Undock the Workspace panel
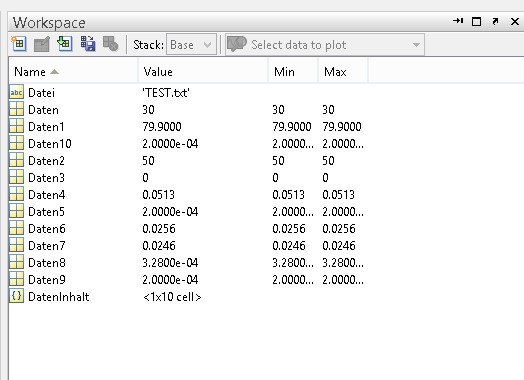524x380 pixels. pyautogui.click(x=495, y=22)
